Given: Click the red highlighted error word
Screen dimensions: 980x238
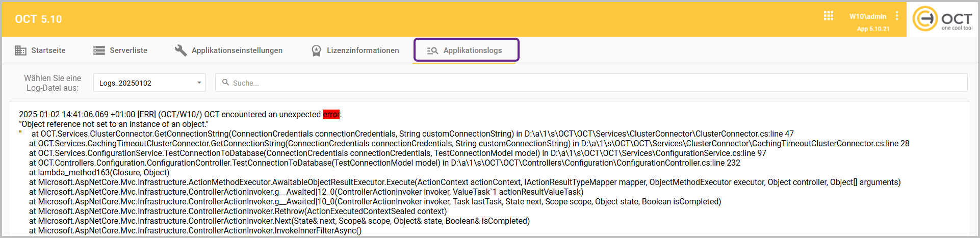Looking at the screenshot, I should tap(331, 115).
